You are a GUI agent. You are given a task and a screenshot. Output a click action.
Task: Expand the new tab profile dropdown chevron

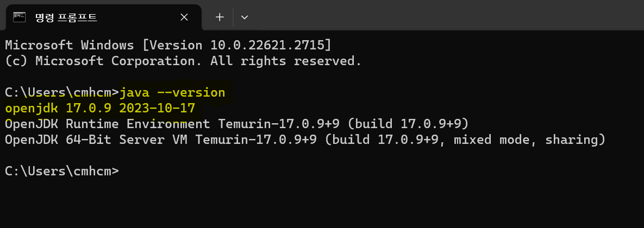(245, 17)
